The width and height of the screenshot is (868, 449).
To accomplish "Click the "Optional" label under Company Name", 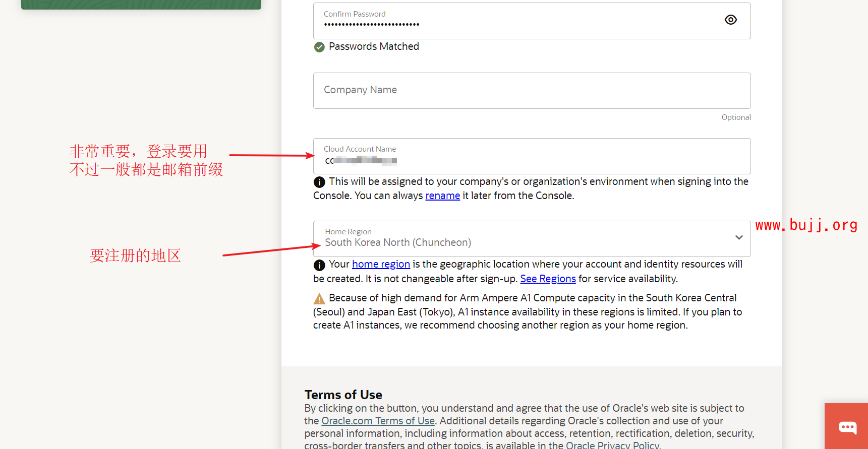I will point(736,117).
